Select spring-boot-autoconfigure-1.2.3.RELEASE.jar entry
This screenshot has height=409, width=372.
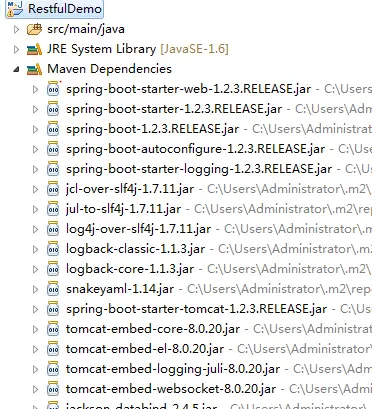(x=195, y=149)
